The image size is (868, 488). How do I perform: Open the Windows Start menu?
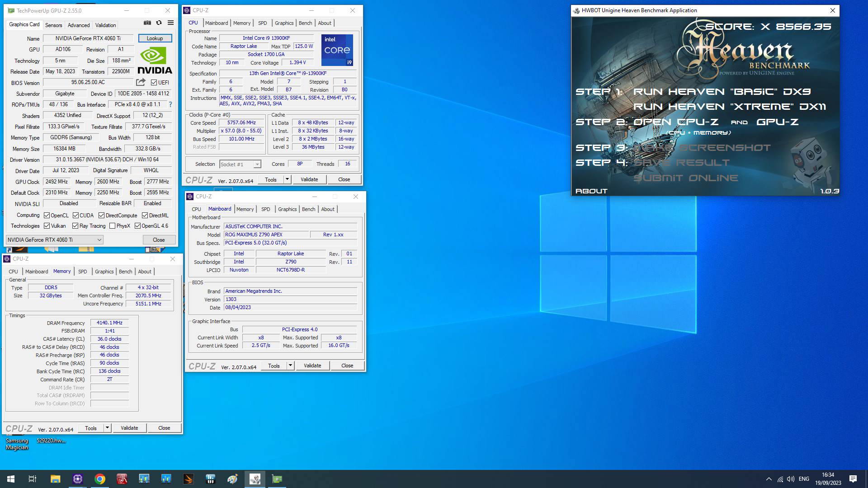(11, 479)
